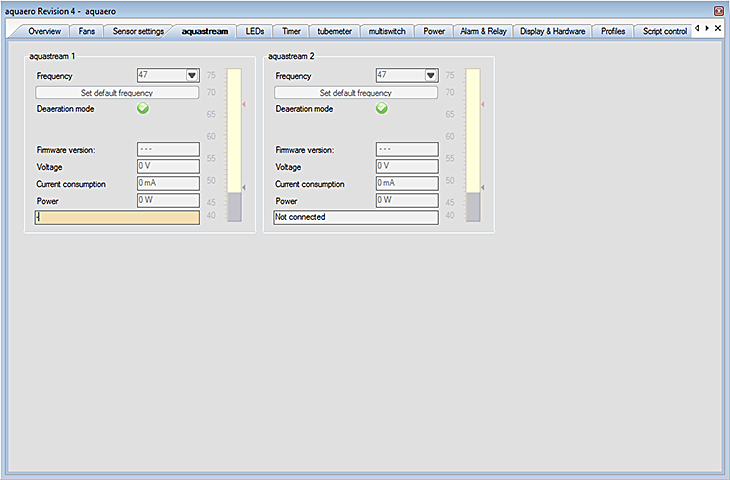Click red upper marker on aquastream 2 scale
The height and width of the screenshot is (480, 730).
pyautogui.click(x=483, y=104)
